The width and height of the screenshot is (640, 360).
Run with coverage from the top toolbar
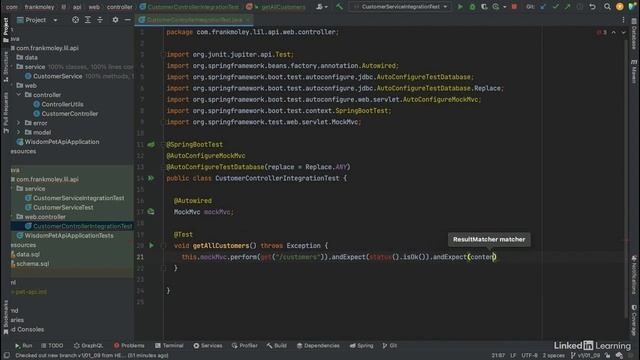[484, 7]
